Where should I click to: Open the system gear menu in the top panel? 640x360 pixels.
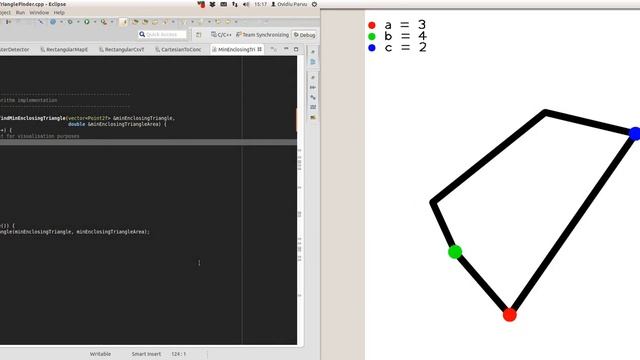(x=314, y=4)
